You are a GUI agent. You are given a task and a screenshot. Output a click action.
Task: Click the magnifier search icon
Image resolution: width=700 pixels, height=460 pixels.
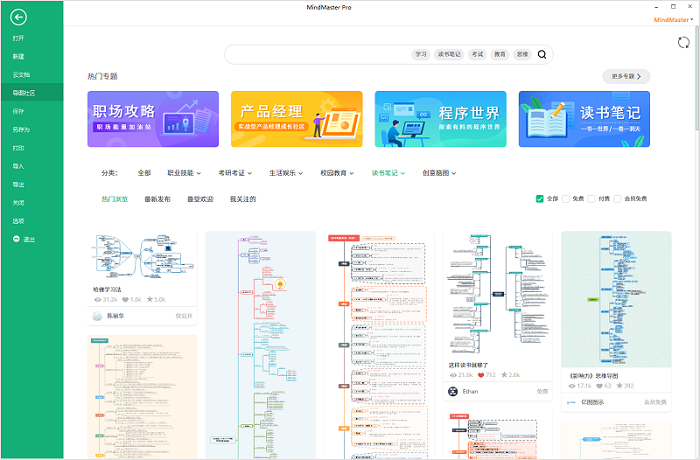pos(542,55)
